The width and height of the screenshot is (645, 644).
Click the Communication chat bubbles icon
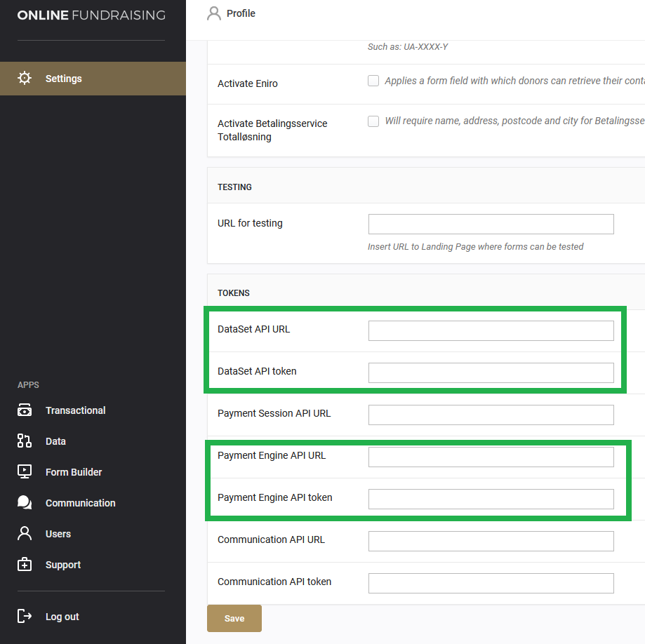pos(25,502)
